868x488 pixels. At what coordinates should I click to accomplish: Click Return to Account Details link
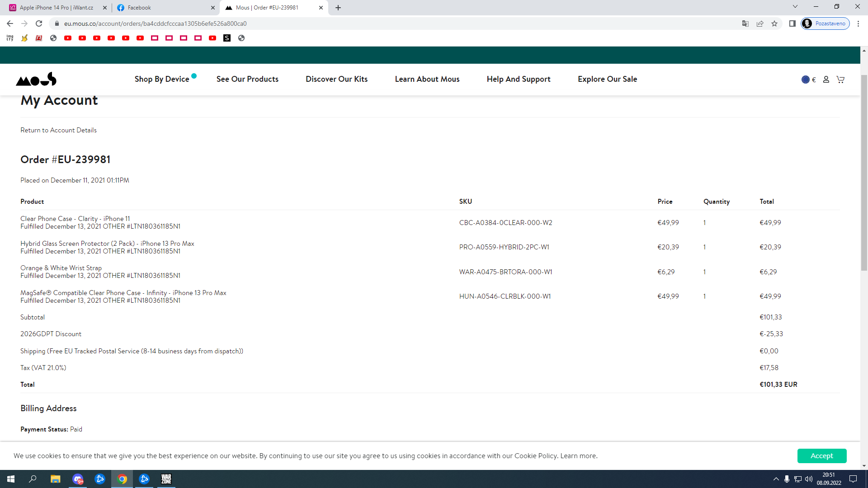click(58, 130)
